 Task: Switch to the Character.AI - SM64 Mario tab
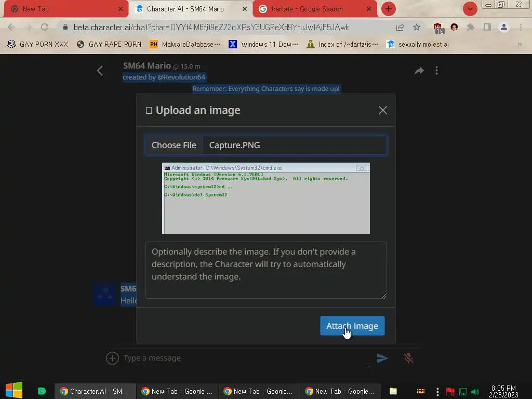(x=191, y=9)
